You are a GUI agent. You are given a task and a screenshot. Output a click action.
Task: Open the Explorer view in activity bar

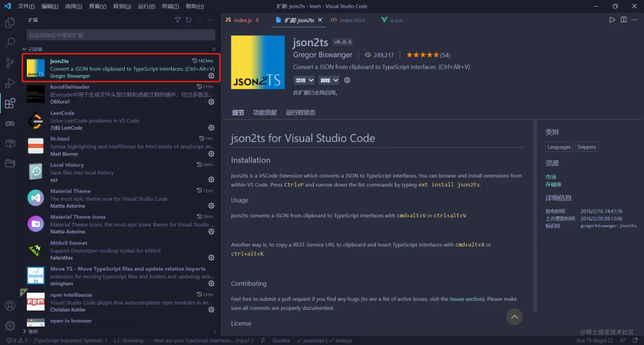pyautogui.click(x=10, y=23)
